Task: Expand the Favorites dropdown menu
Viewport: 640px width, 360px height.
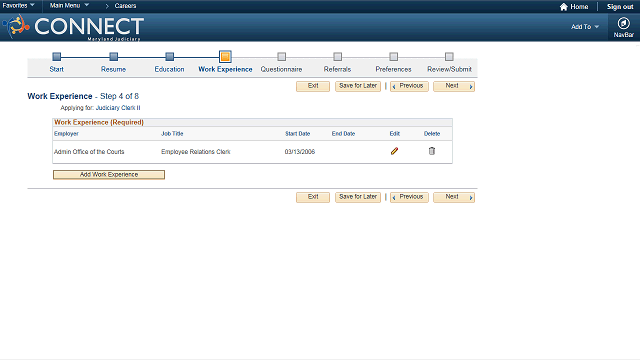Action: coord(18,6)
